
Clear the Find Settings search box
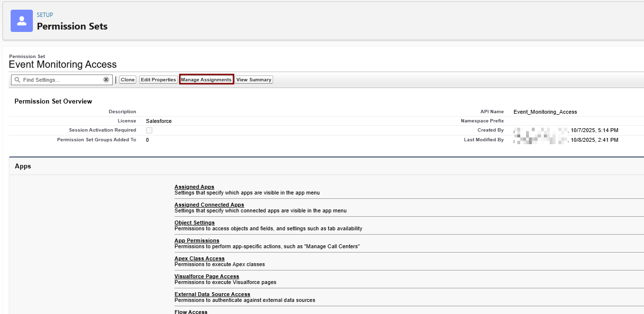tap(106, 80)
